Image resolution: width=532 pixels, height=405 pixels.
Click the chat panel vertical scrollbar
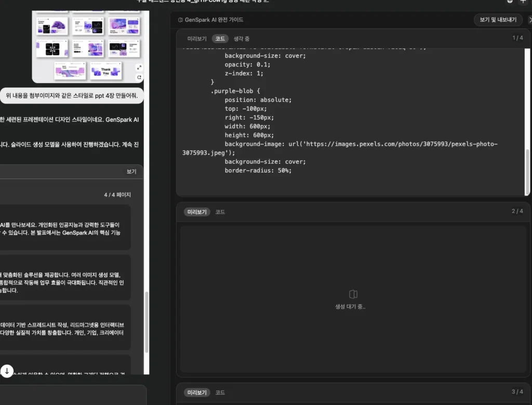(147, 322)
